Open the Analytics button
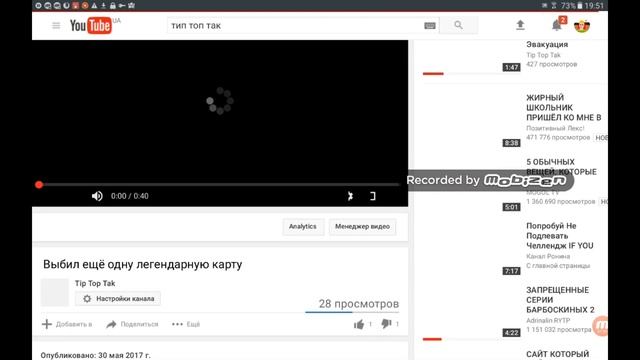640x360 pixels. click(x=302, y=227)
